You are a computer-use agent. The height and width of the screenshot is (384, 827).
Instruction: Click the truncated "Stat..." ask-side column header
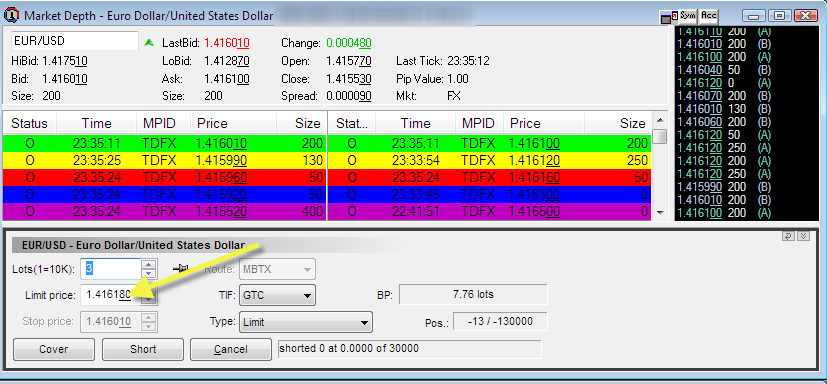[x=352, y=123]
